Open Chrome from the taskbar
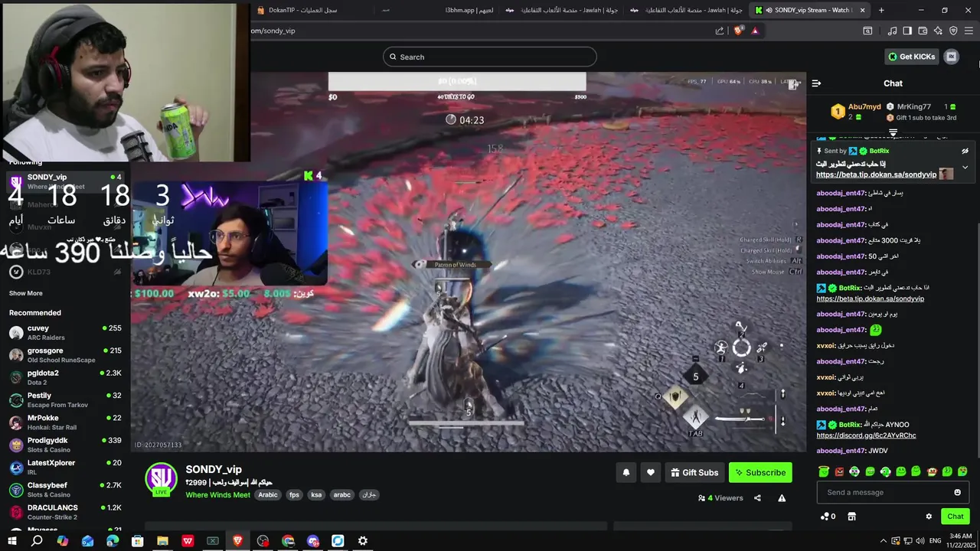This screenshot has height=551, width=980. pos(288,541)
